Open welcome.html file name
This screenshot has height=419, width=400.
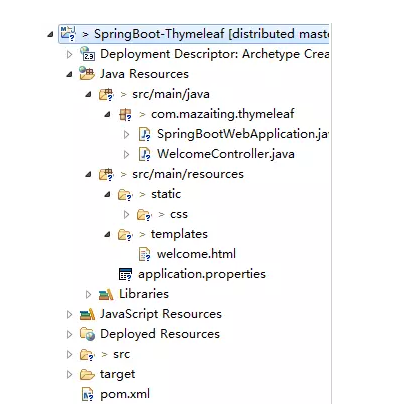click(196, 254)
